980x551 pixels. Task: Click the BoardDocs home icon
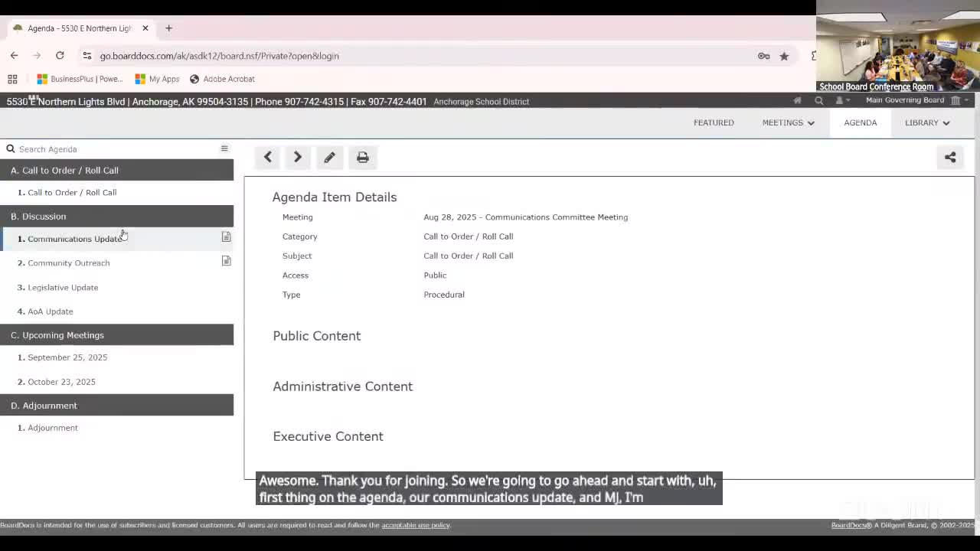tap(798, 101)
